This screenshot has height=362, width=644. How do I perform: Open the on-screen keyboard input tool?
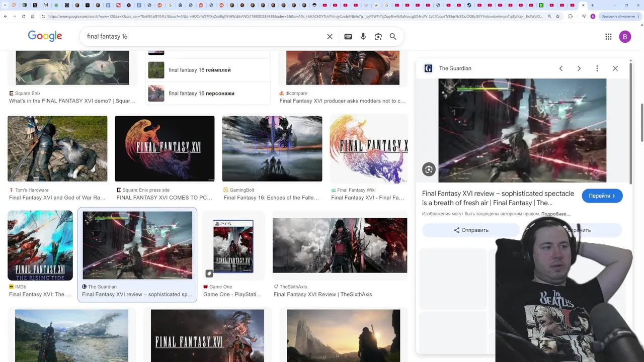pyautogui.click(x=348, y=37)
